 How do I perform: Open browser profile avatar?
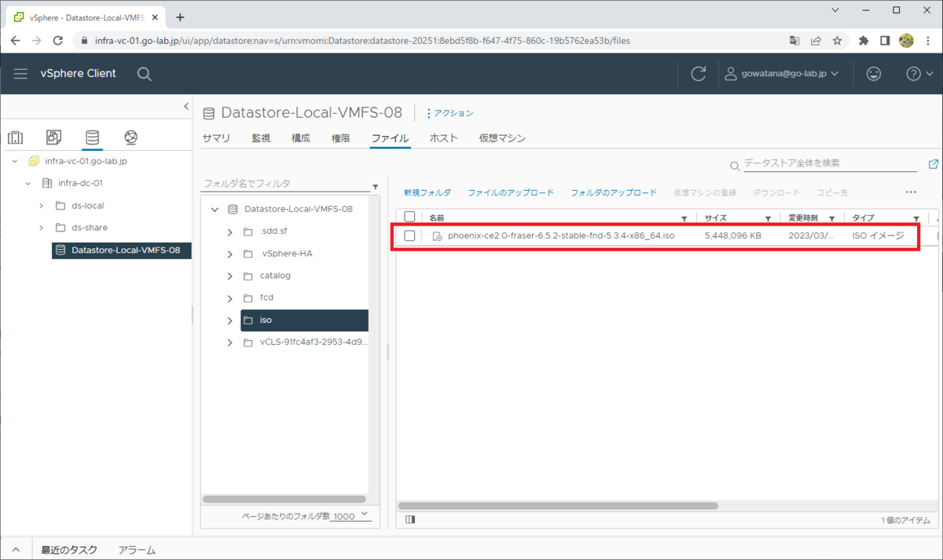point(906,40)
